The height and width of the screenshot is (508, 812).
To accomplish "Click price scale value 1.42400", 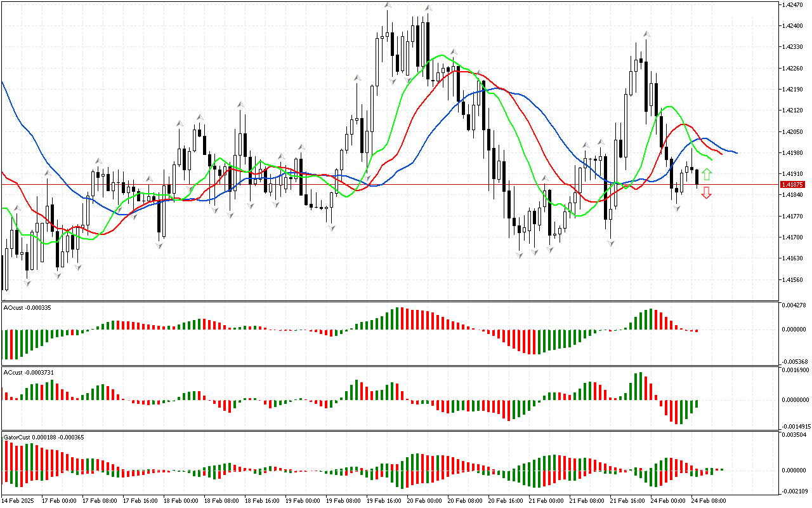I will click(x=792, y=25).
